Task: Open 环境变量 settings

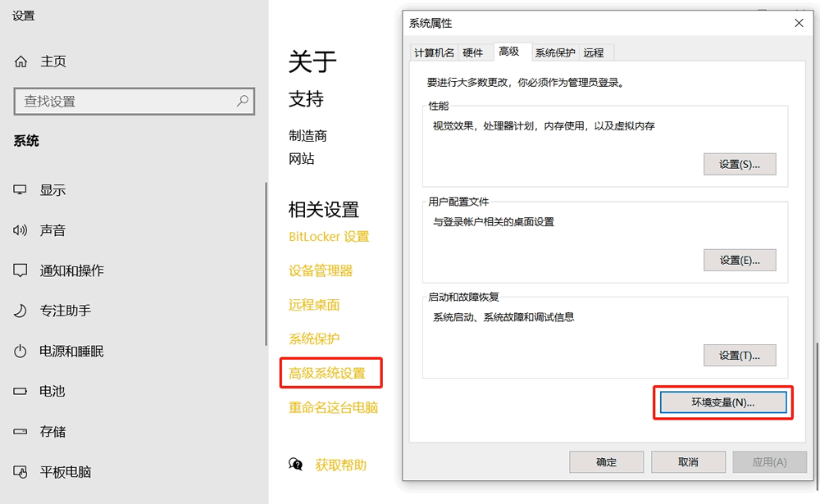Action: pyautogui.click(x=722, y=402)
